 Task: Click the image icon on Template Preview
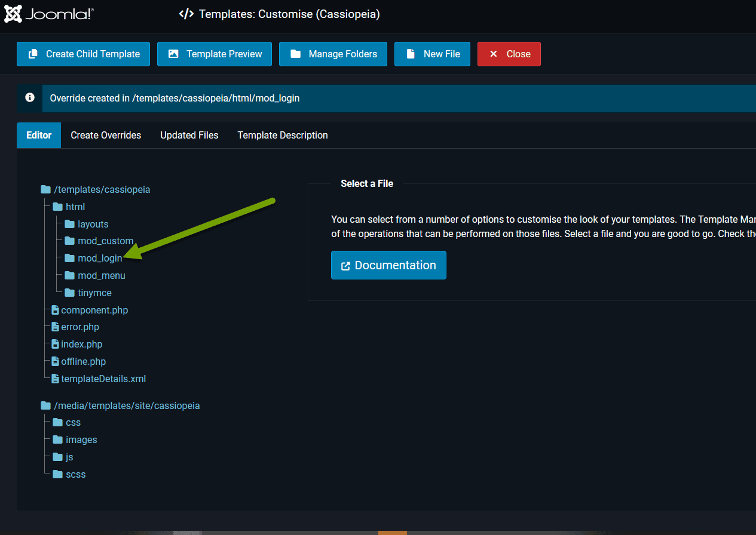tap(173, 54)
